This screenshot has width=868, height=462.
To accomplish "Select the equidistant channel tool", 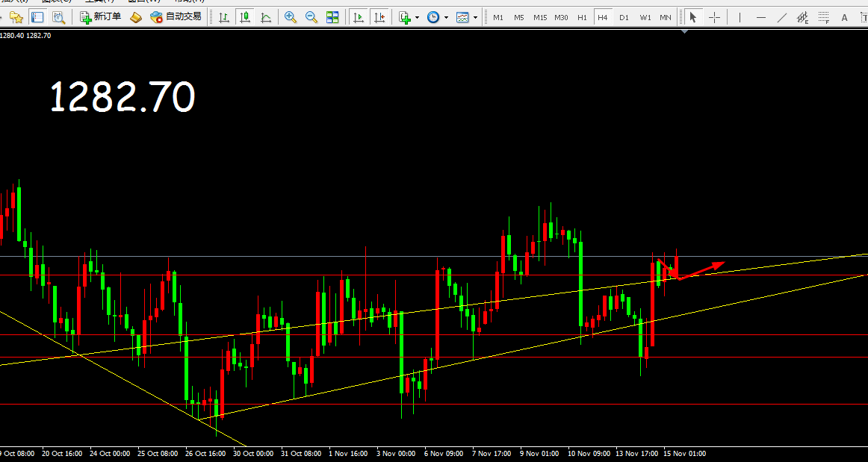I will pos(803,18).
